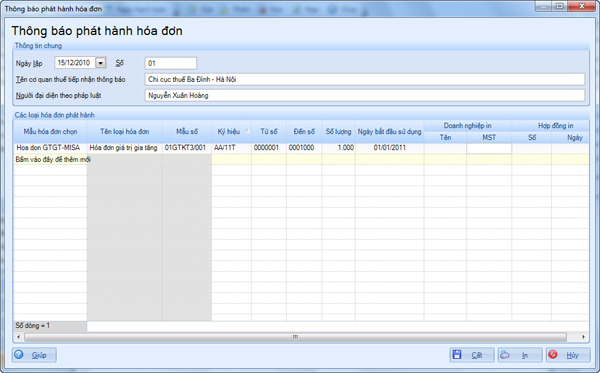
Task: Open the Ngày lập date dropdown arrow
Action: coord(101,63)
